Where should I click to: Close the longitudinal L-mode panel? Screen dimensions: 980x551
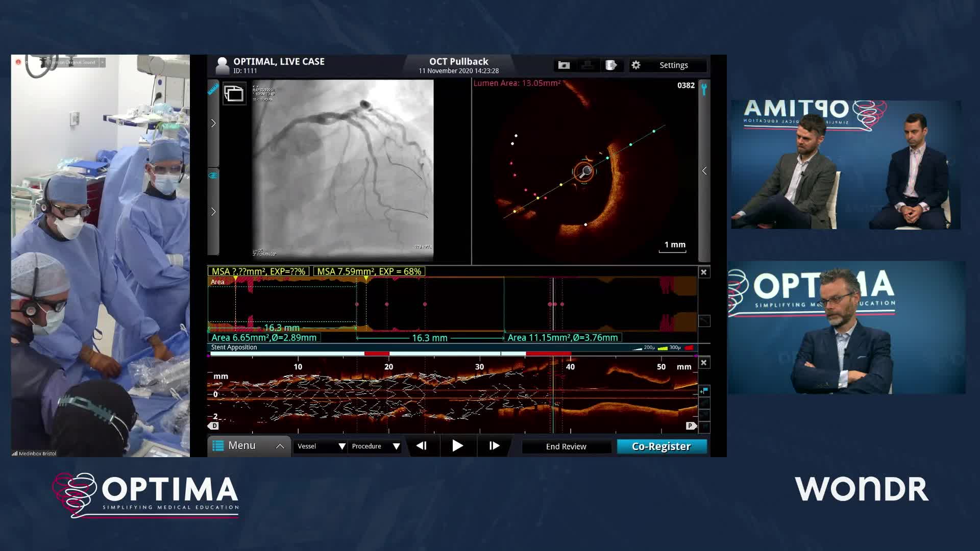[704, 363]
